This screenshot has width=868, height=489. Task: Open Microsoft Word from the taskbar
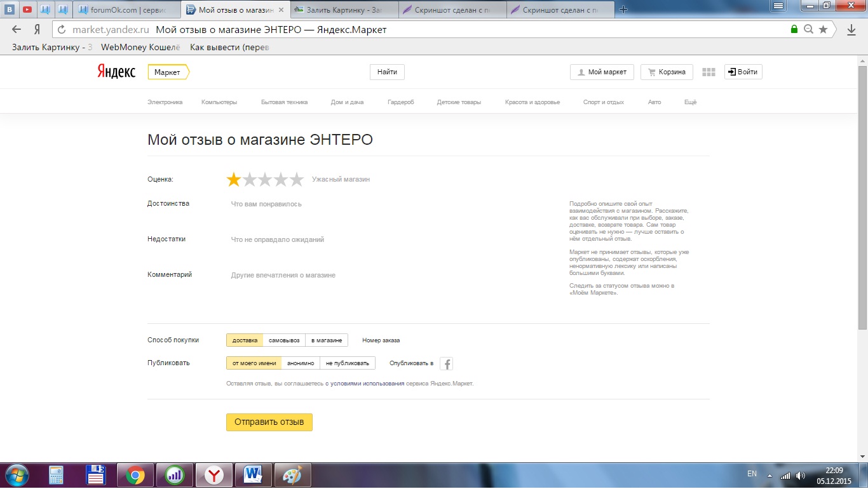(x=254, y=475)
